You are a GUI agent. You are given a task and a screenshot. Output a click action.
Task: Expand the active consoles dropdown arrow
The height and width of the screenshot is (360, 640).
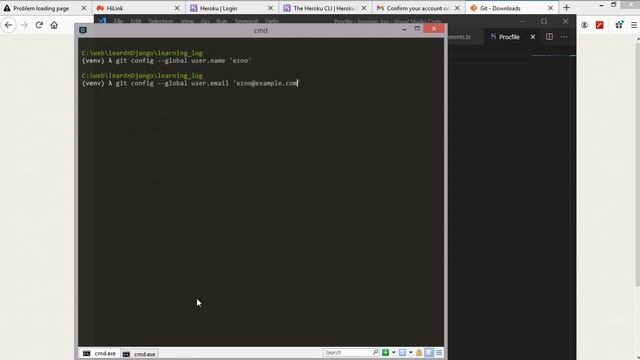click(x=411, y=352)
